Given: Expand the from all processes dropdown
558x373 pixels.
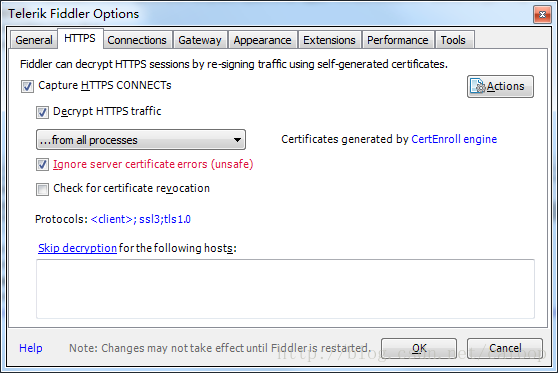Looking at the screenshot, I should tap(141, 140).
